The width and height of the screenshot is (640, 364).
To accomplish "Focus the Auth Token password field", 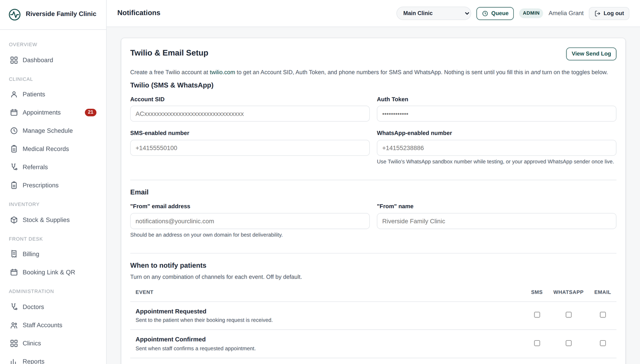I will (496, 114).
